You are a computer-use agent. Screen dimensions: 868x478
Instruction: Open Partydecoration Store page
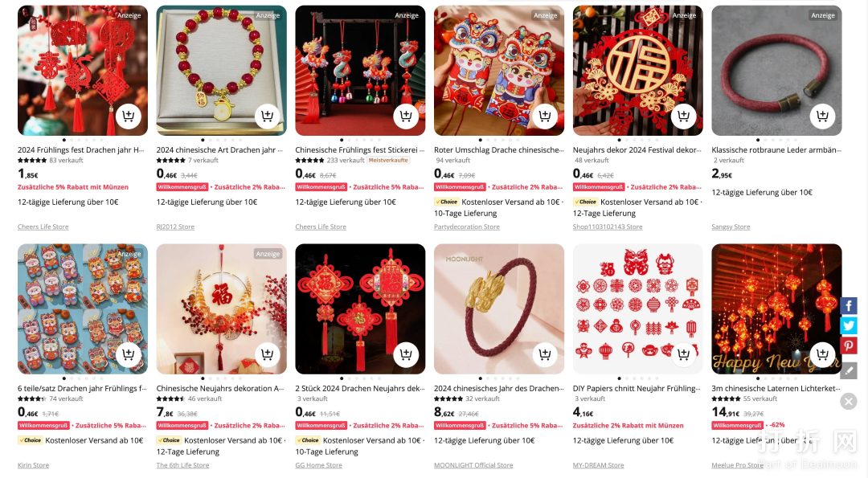click(467, 227)
